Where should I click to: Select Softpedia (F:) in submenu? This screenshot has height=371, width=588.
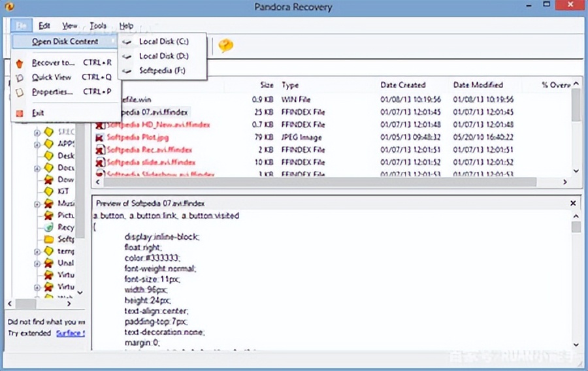click(162, 71)
